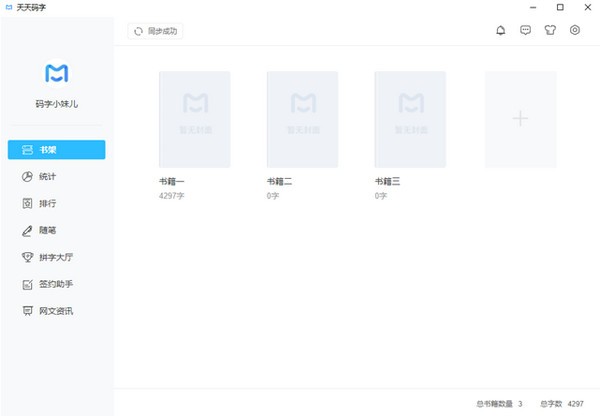Image resolution: width=600 pixels, height=416 pixels.
Task: Open the 书籍一 book cover
Action: 194,118
